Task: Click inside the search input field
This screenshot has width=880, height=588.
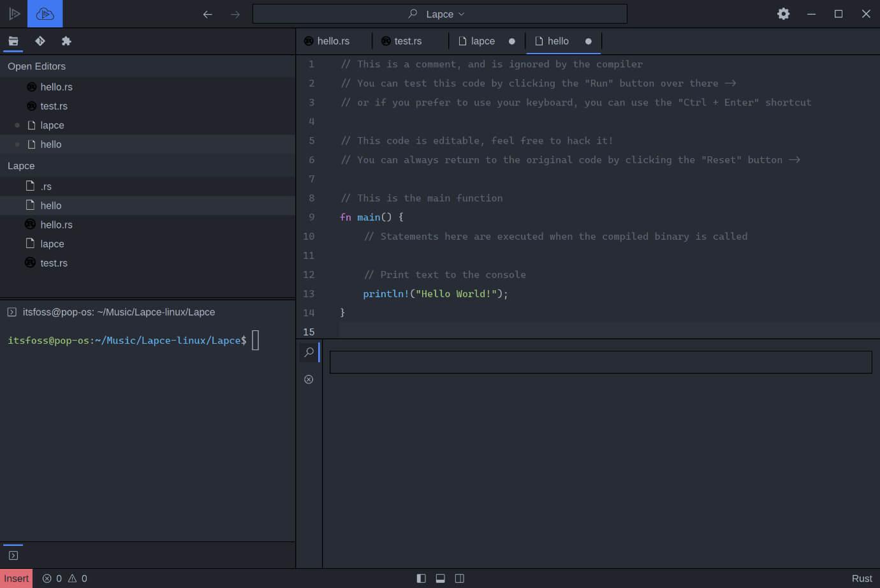Action: 599,362
